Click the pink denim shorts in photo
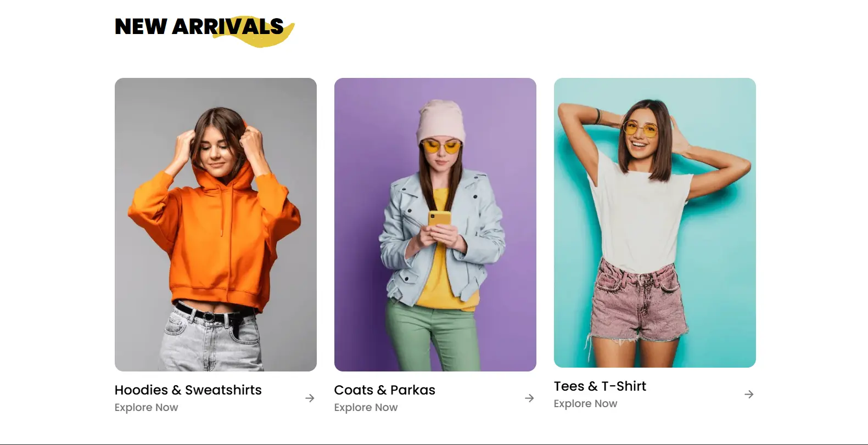 [639, 301]
